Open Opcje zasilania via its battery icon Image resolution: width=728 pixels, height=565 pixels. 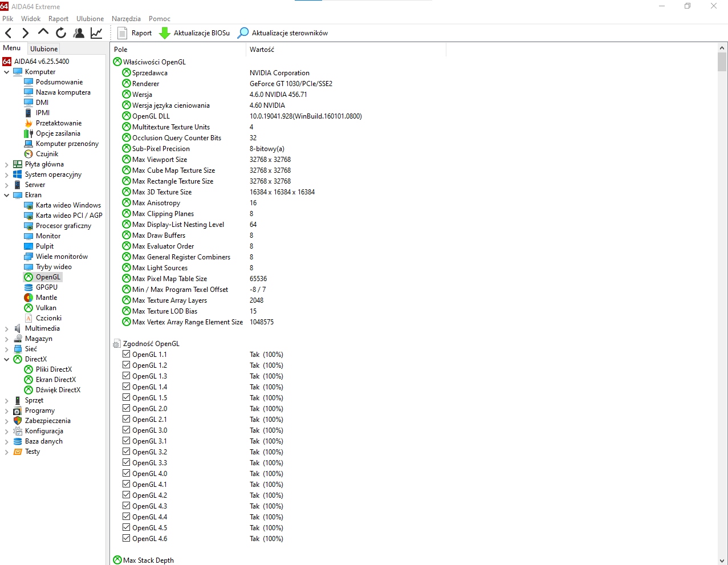(29, 133)
